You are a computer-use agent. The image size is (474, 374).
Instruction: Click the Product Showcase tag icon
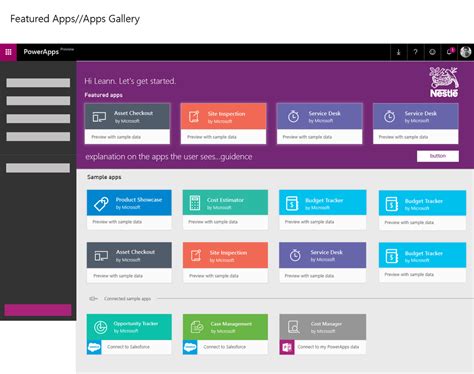(101, 203)
